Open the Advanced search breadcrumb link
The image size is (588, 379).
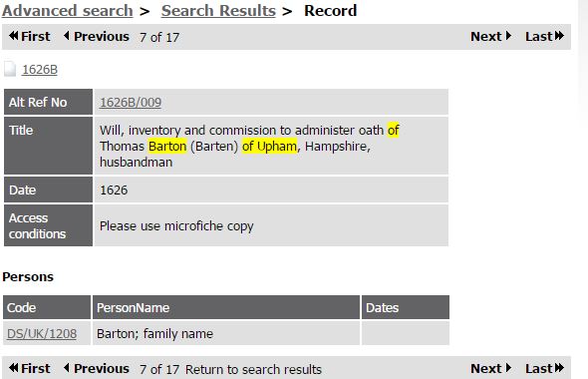68,11
